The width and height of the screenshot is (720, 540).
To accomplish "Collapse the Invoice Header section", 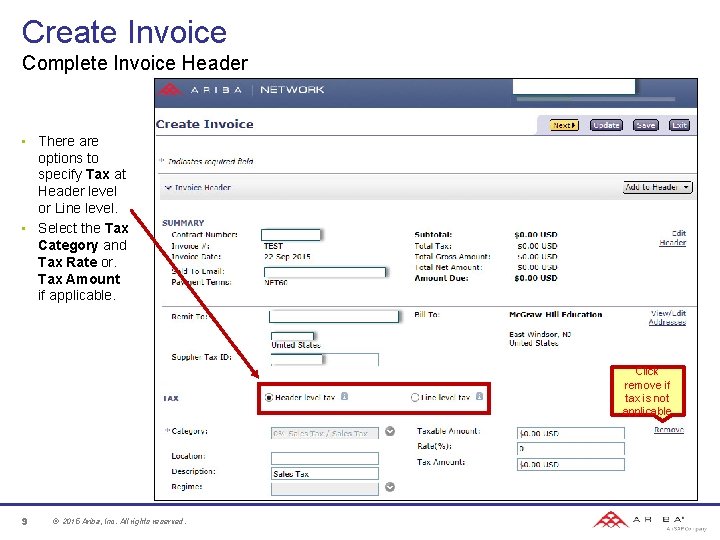I will 168,187.
